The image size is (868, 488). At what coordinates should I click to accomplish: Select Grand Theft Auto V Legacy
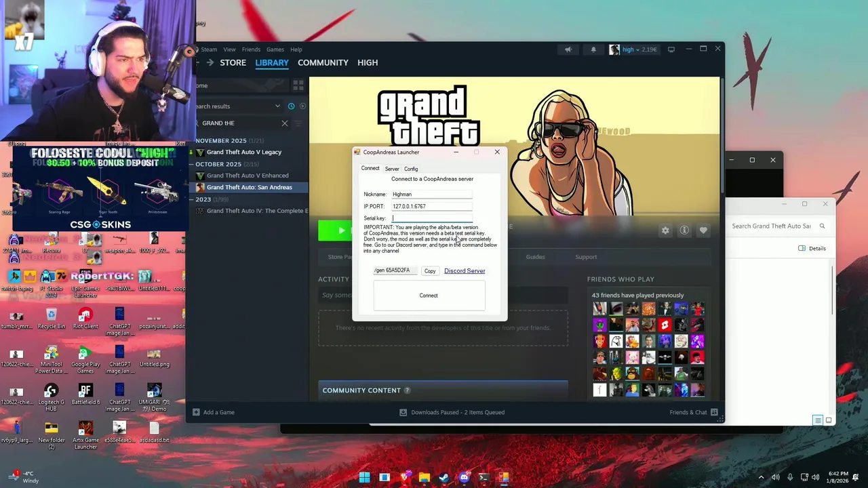pyautogui.click(x=244, y=152)
